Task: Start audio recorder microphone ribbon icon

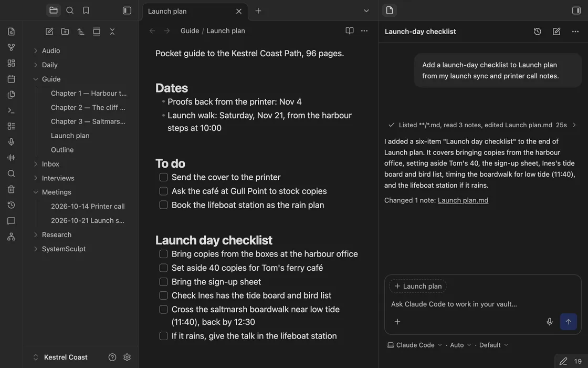Action: 11,142
